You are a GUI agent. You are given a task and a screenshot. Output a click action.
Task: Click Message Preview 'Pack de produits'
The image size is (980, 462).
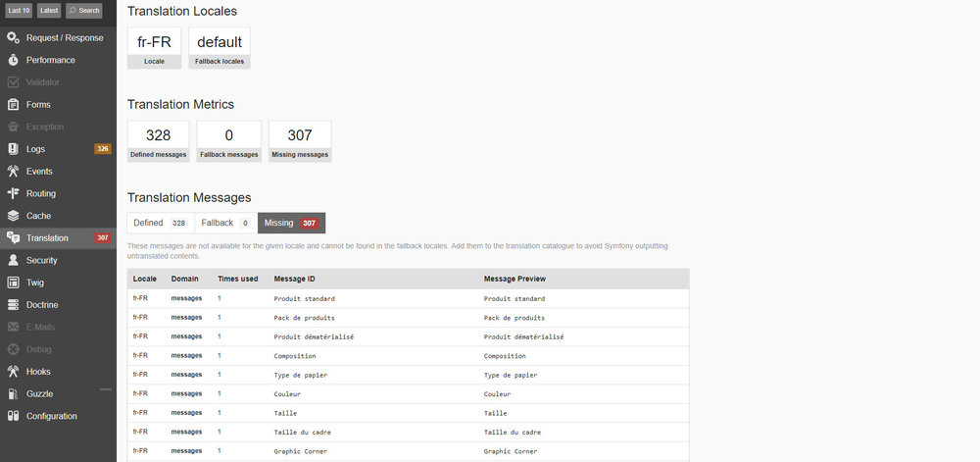pos(514,318)
